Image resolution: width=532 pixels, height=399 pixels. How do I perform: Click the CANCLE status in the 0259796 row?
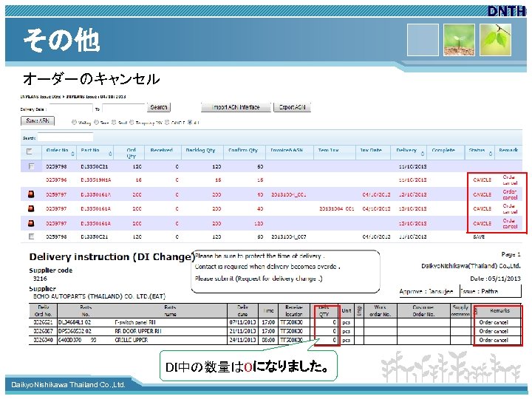(482, 180)
